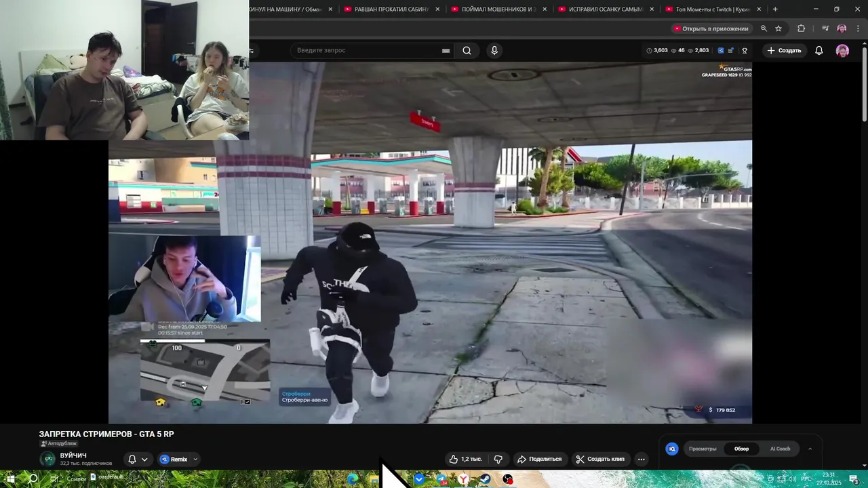
Task: Open Windows Start menu
Action: click(x=11, y=479)
